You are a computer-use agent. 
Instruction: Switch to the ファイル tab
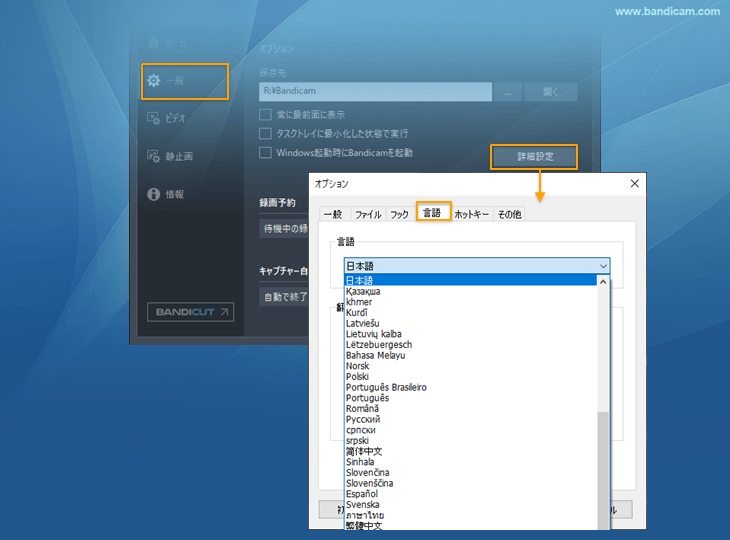pyautogui.click(x=368, y=214)
